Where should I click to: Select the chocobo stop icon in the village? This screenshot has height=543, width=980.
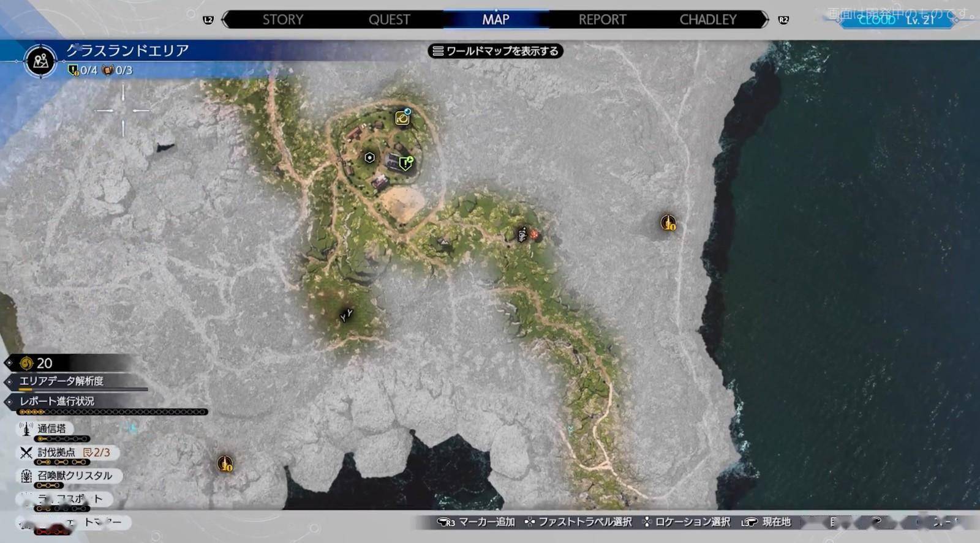(402, 118)
